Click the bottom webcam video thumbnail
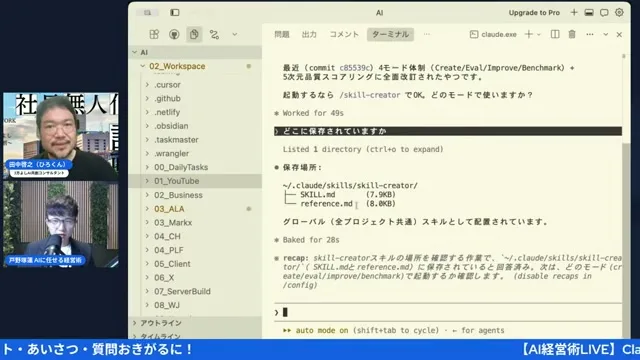 coord(61,224)
